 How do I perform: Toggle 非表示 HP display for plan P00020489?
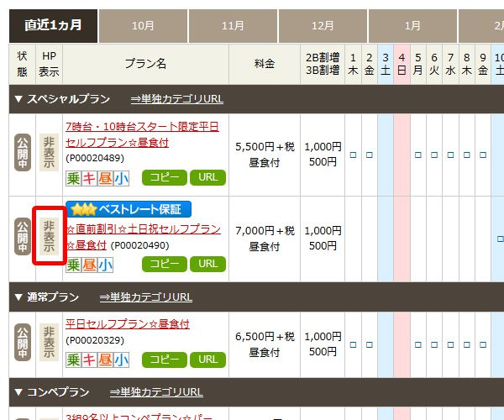[49, 152]
